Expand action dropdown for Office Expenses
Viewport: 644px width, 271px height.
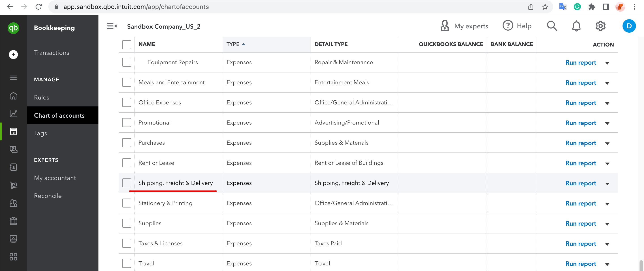coord(607,103)
